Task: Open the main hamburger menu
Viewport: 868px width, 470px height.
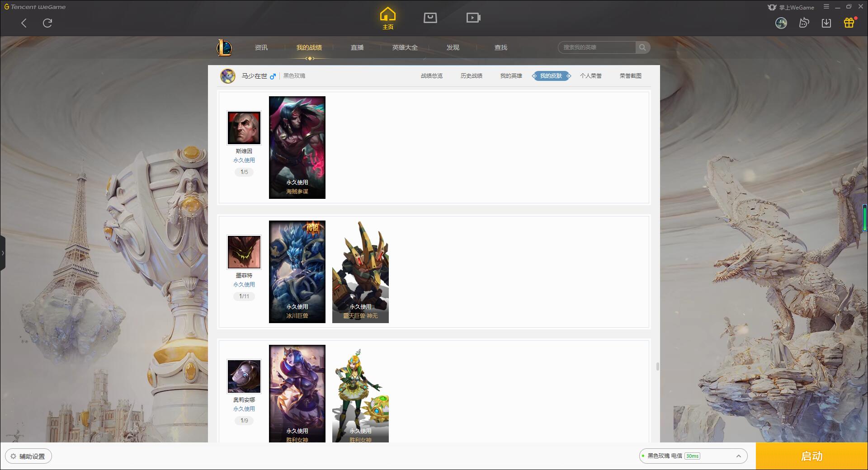Action: [x=826, y=7]
